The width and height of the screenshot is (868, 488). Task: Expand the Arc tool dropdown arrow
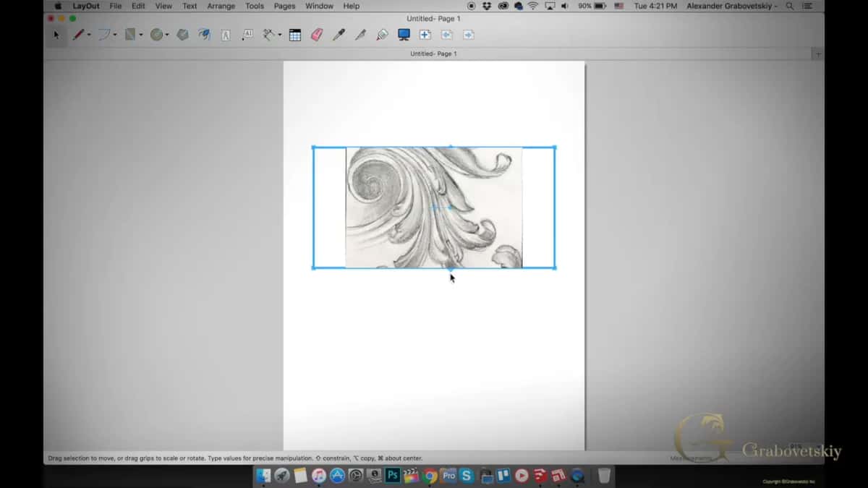coord(115,35)
